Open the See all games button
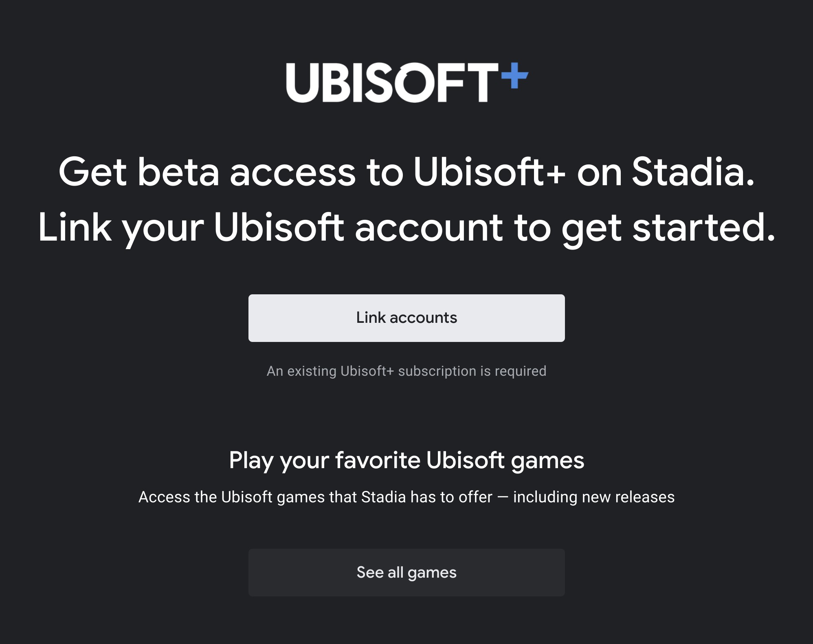 click(406, 572)
